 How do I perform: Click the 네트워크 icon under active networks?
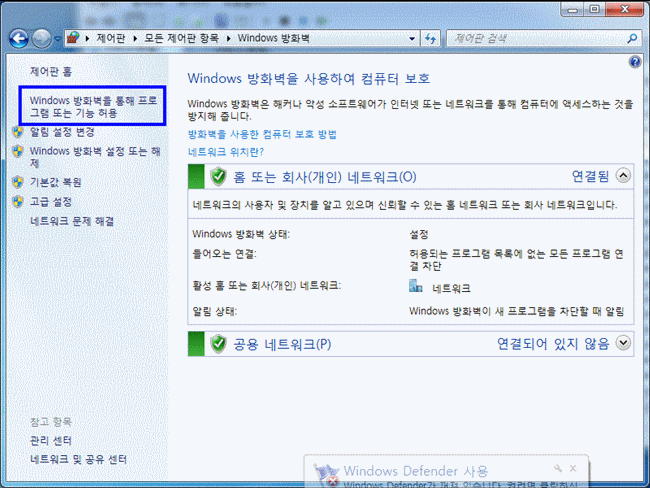pos(415,286)
